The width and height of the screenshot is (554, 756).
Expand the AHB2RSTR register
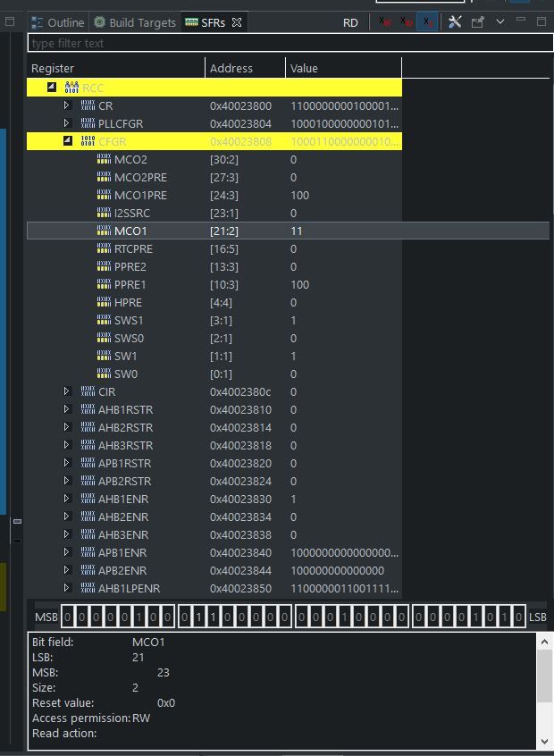(67, 426)
